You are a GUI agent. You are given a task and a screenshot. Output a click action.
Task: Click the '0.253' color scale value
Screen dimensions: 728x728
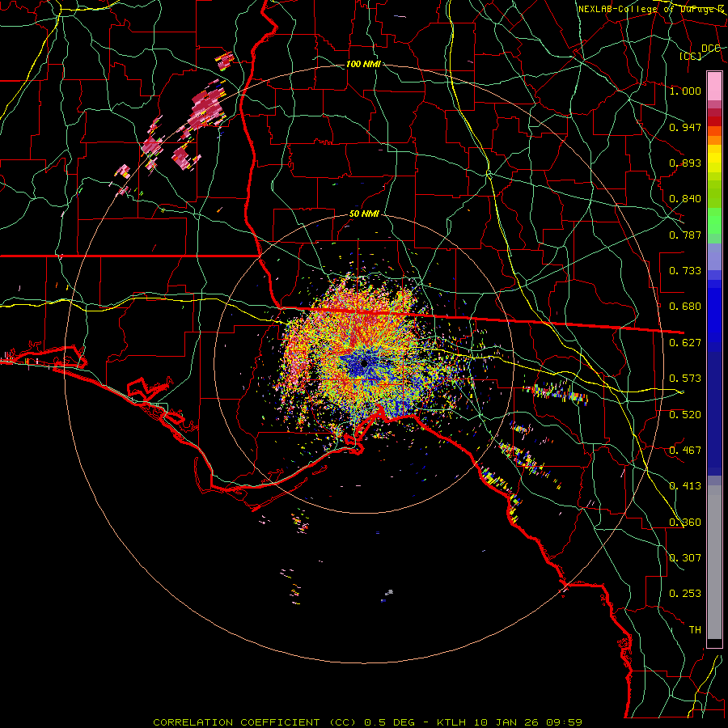(685, 594)
